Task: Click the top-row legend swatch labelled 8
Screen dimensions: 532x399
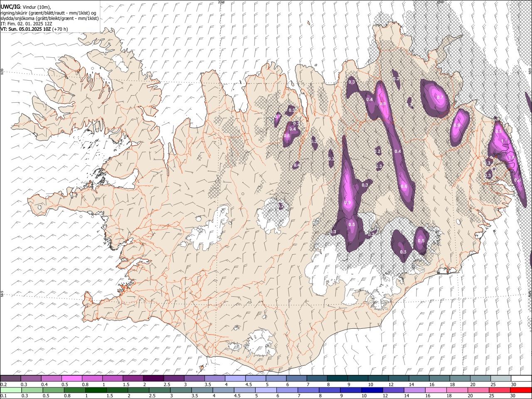Action: (337, 378)
